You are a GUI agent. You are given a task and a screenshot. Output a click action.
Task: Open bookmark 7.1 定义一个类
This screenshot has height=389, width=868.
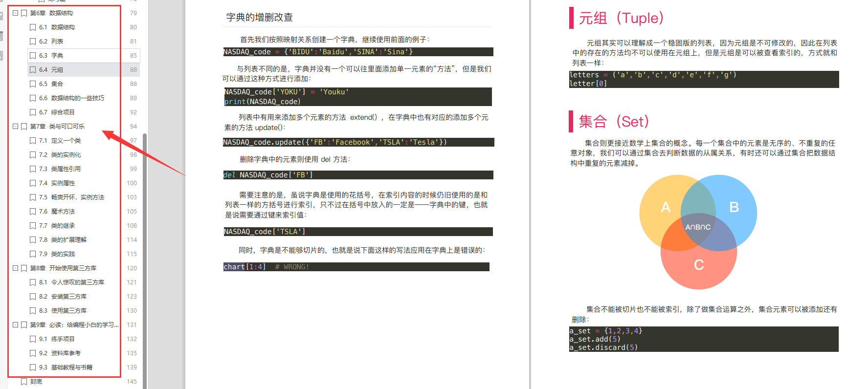tap(60, 141)
